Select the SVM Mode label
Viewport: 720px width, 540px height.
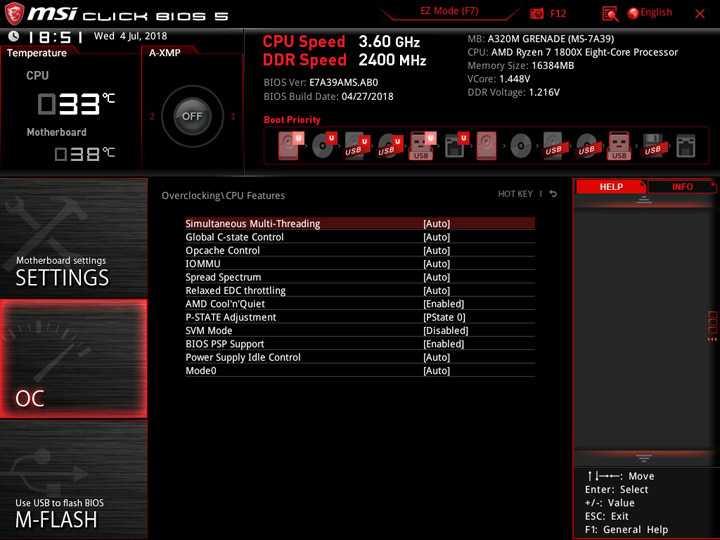coord(208,330)
